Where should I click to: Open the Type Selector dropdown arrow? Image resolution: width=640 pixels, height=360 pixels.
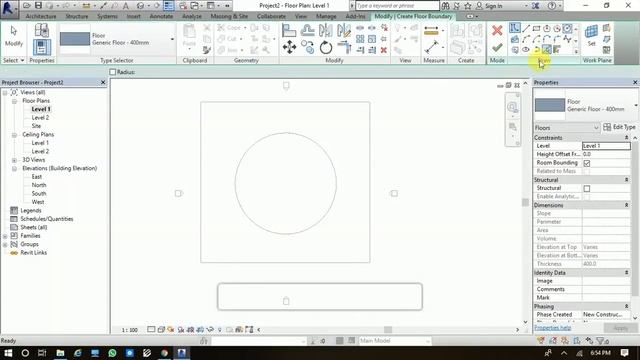[x=172, y=40]
